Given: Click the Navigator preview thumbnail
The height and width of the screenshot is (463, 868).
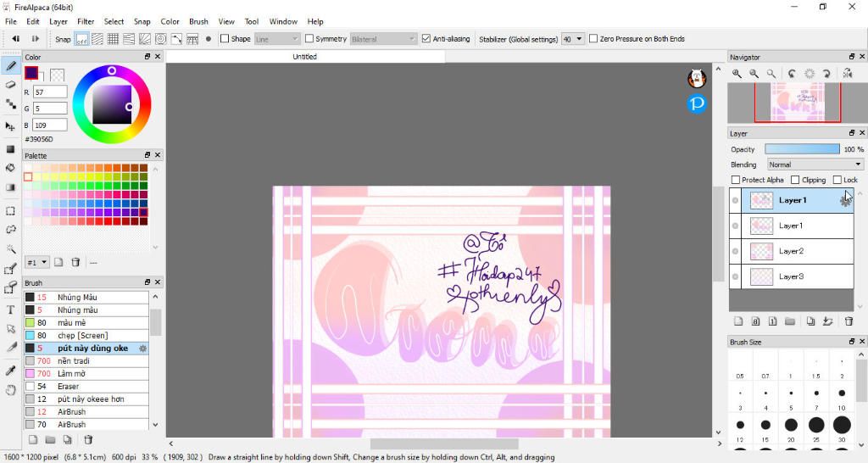Looking at the screenshot, I should point(798,102).
